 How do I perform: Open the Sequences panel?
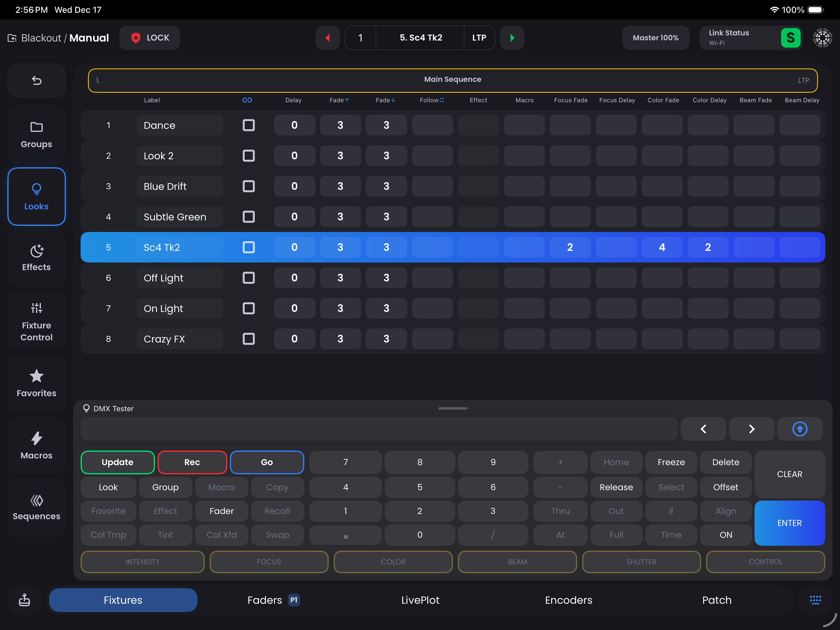coord(36,507)
